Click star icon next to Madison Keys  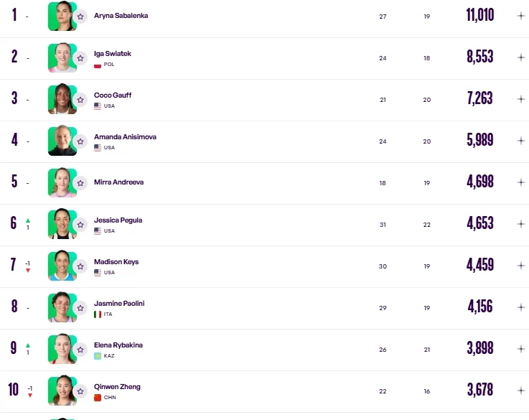tap(80, 266)
